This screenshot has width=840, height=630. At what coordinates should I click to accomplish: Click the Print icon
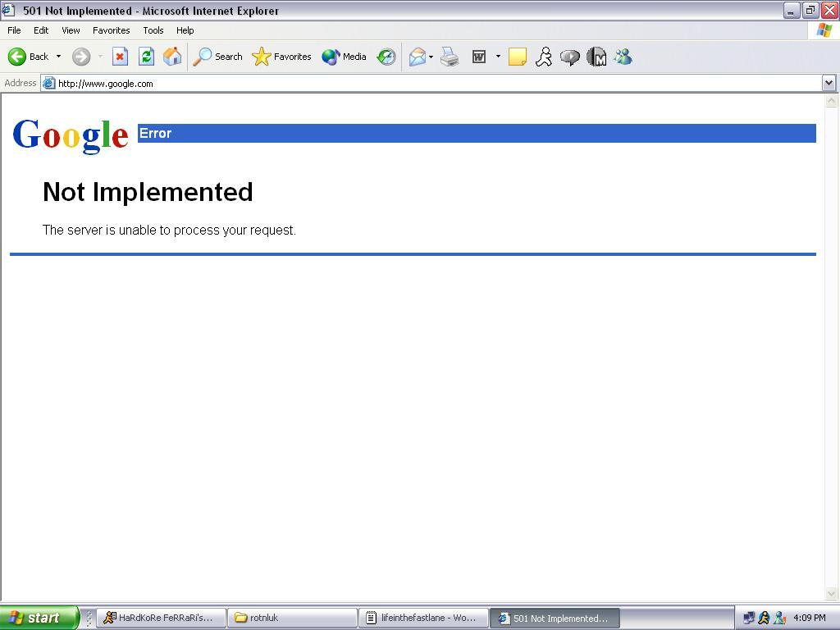(x=450, y=57)
